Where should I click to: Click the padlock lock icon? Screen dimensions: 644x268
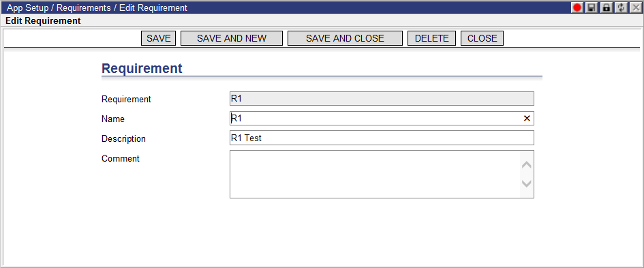[x=606, y=8]
